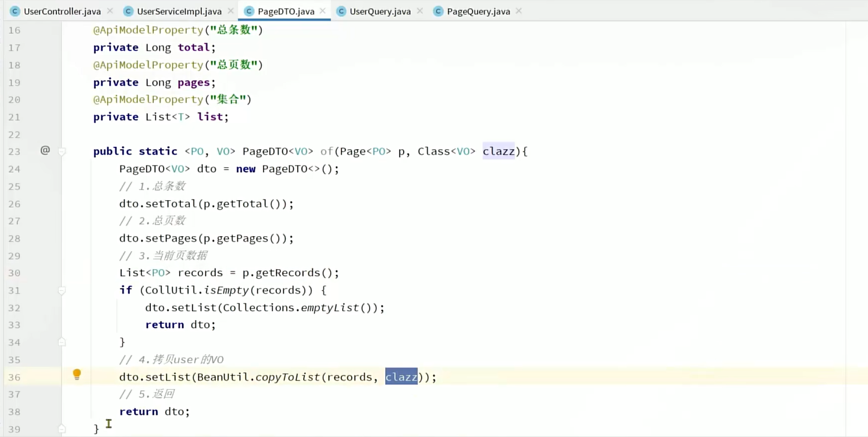Click the @ gutter annotation on line 23
This screenshot has width=868, height=437.
(x=45, y=150)
